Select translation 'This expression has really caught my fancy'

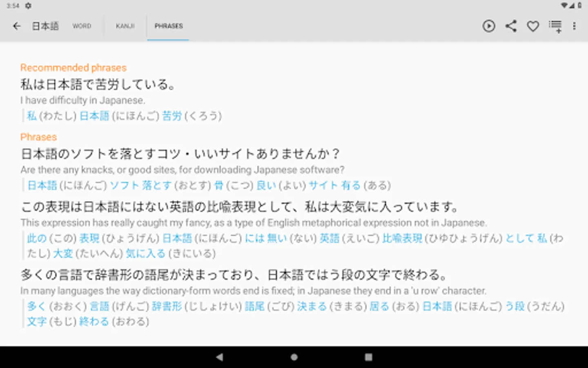254,223
